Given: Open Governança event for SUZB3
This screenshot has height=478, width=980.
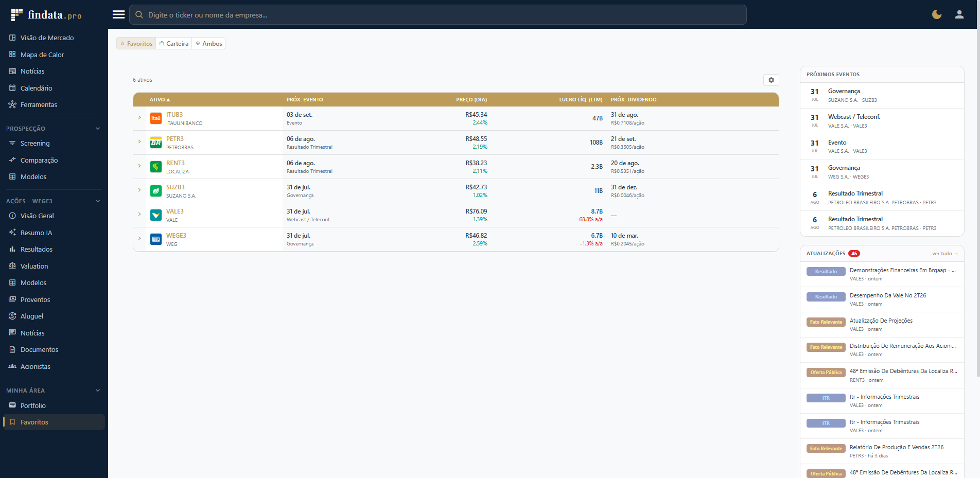Looking at the screenshot, I should point(882,96).
